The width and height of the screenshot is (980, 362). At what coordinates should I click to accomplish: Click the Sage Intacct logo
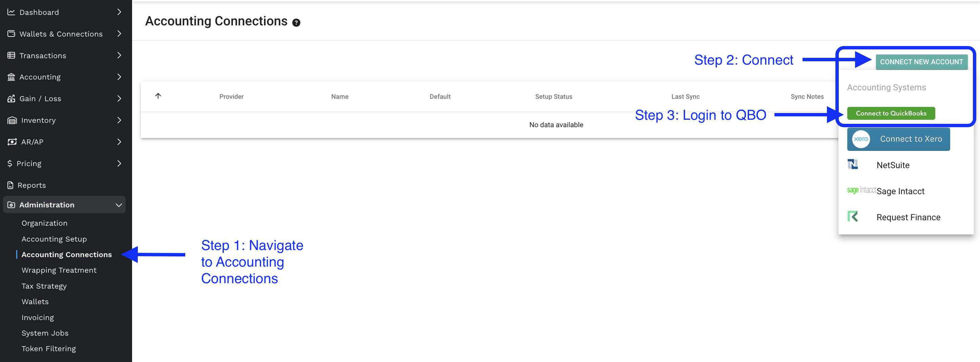point(861,190)
